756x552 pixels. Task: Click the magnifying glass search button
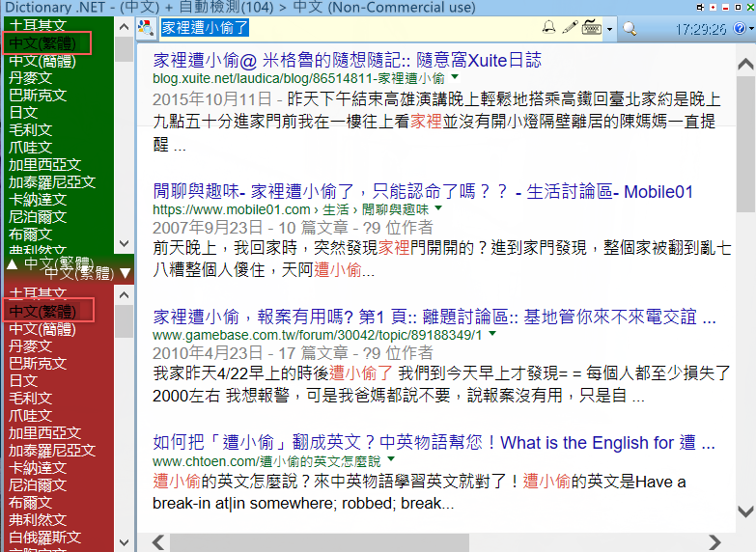coord(630,28)
